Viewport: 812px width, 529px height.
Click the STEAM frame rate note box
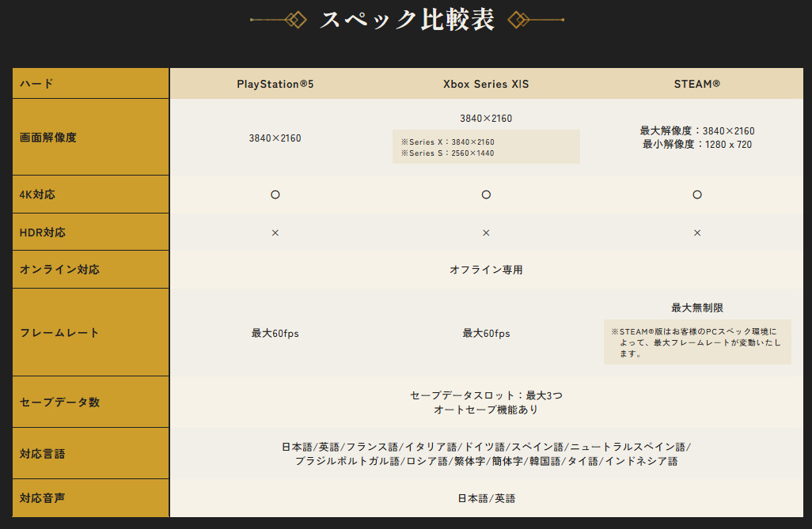(x=697, y=342)
